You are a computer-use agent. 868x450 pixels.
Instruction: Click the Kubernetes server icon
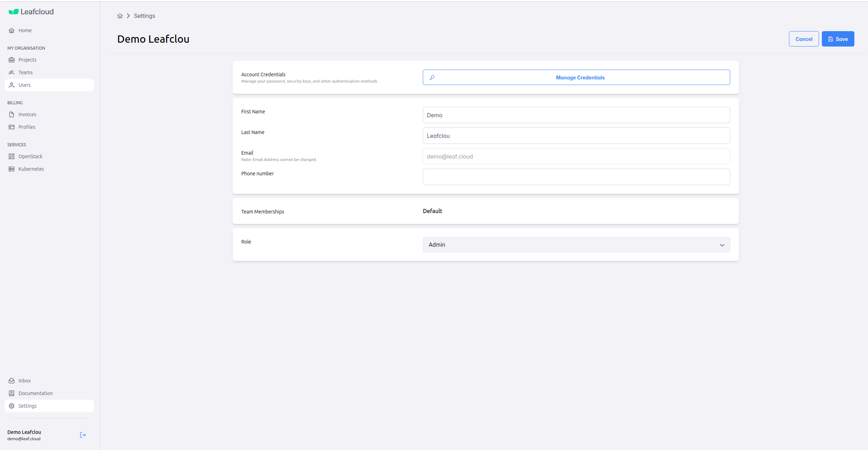(12, 169)
